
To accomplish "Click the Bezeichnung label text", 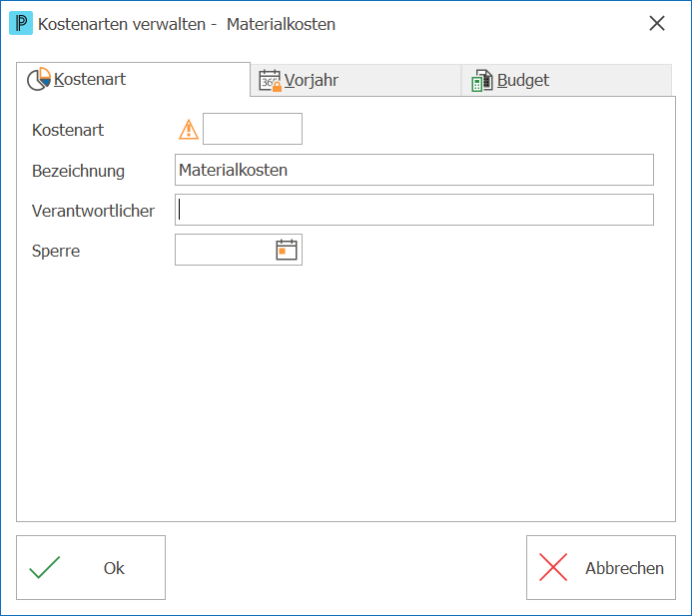I will (78, 171).
